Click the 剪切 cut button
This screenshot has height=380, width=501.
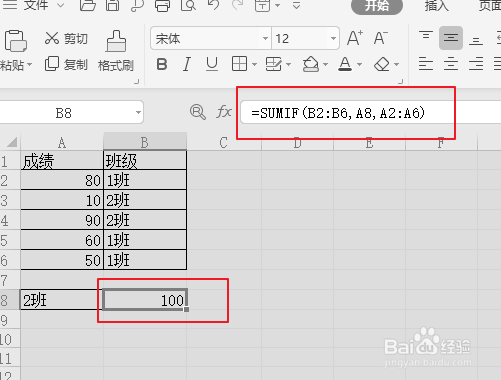[x=66, y=39]
